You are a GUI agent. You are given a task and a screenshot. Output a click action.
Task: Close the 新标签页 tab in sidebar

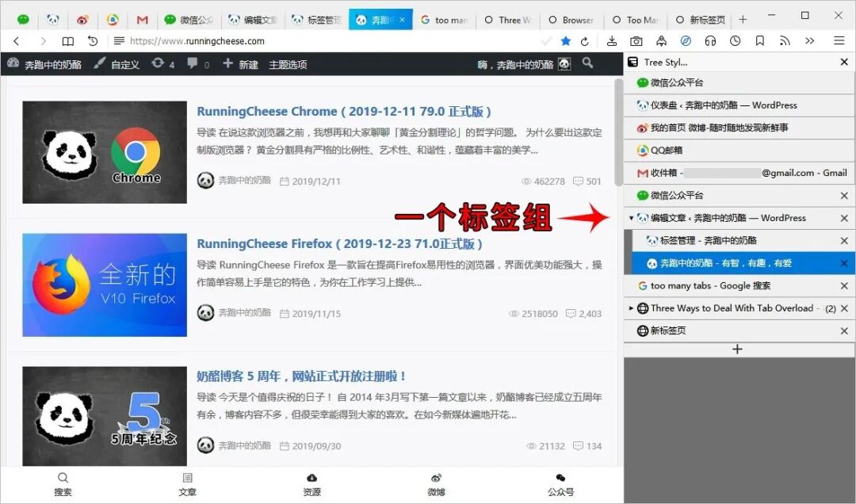(x=844, y=331)
